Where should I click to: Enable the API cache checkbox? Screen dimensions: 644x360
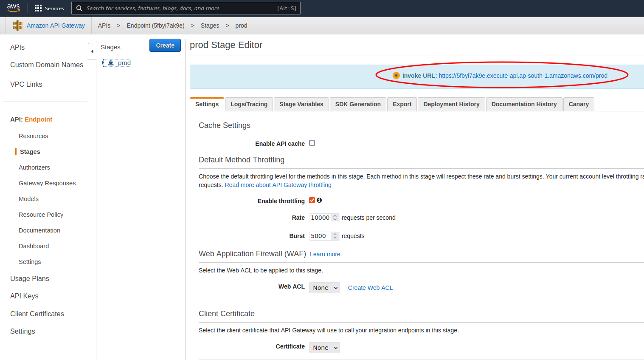[x=312, y=143]
